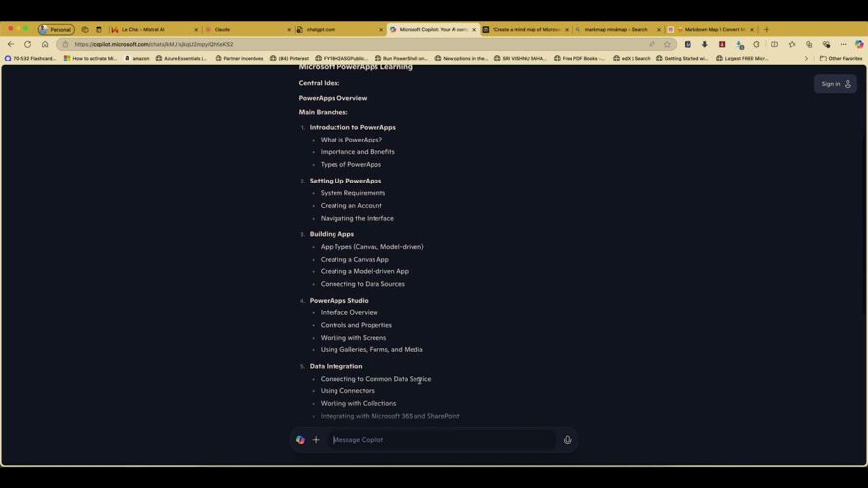
Task: Open the favorites list icon
Action: coord(792,44)
